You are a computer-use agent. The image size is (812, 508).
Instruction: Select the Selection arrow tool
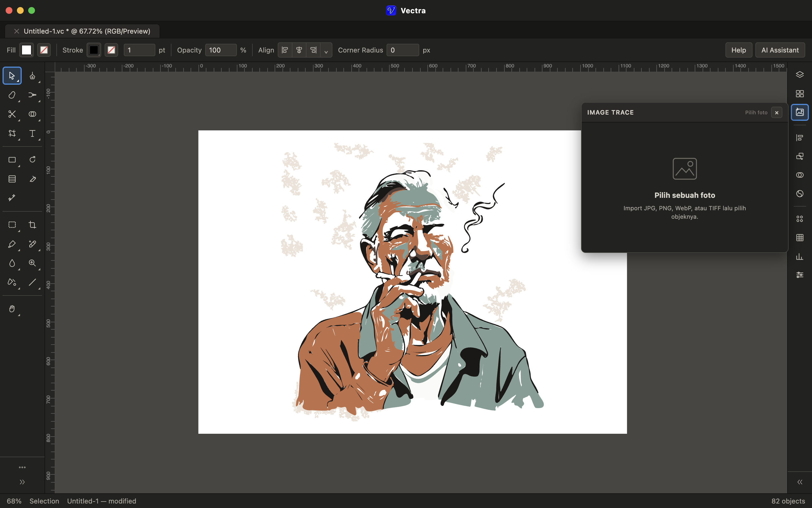(x=12, y=76)
